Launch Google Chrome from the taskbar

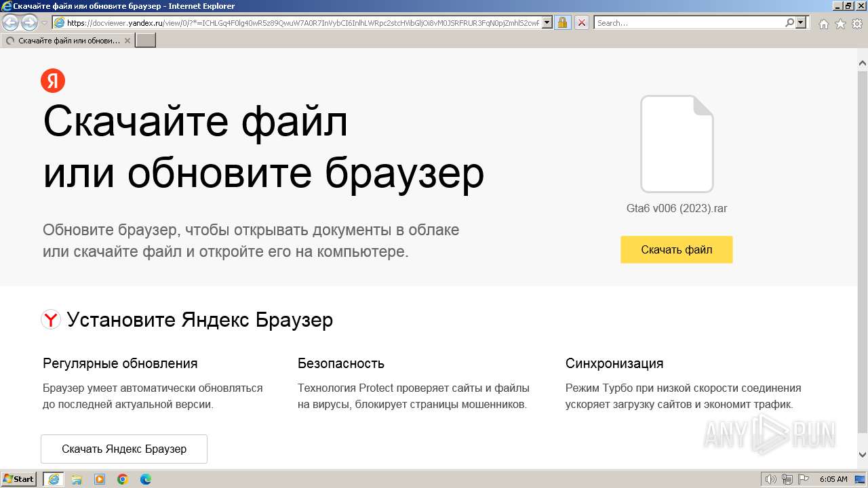pyautogui.click(x=123, y=479)
